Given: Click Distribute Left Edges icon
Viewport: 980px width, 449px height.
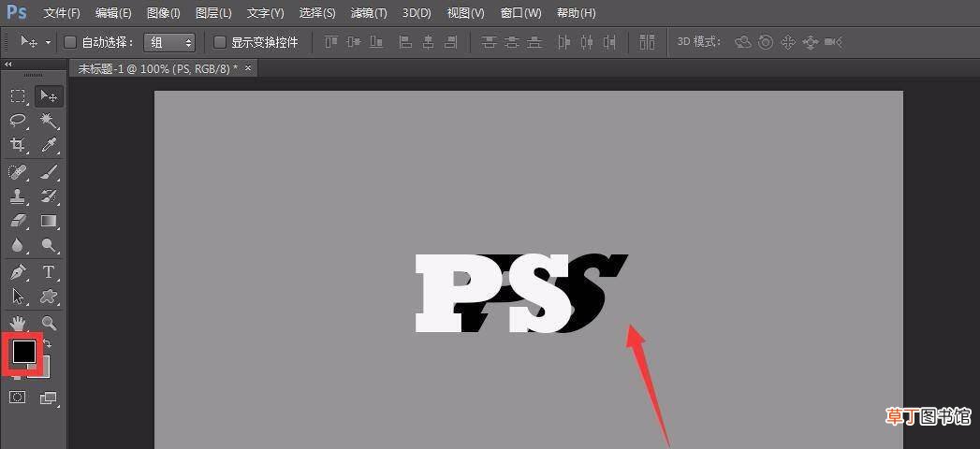Looking at the screenshot, I should (563, 42).
